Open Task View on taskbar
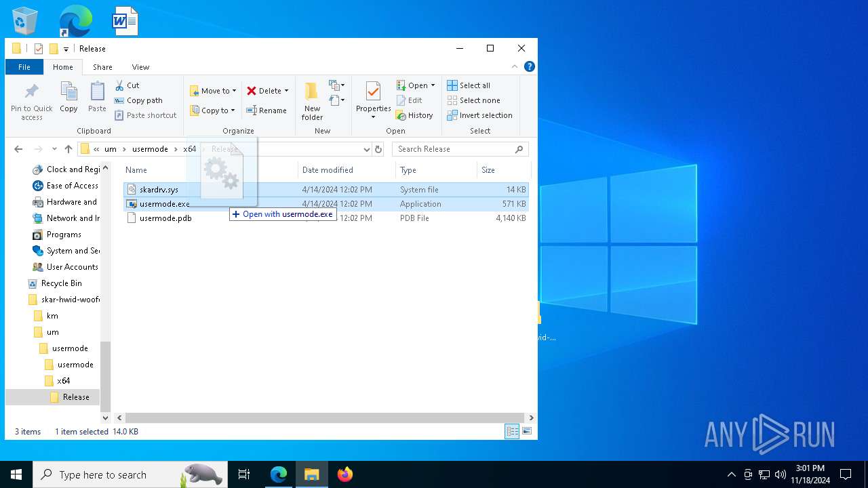 tap(244, 474)
